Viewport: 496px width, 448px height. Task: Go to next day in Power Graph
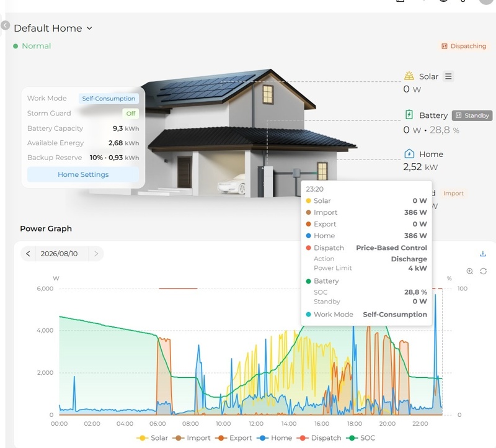pos(96,254)
